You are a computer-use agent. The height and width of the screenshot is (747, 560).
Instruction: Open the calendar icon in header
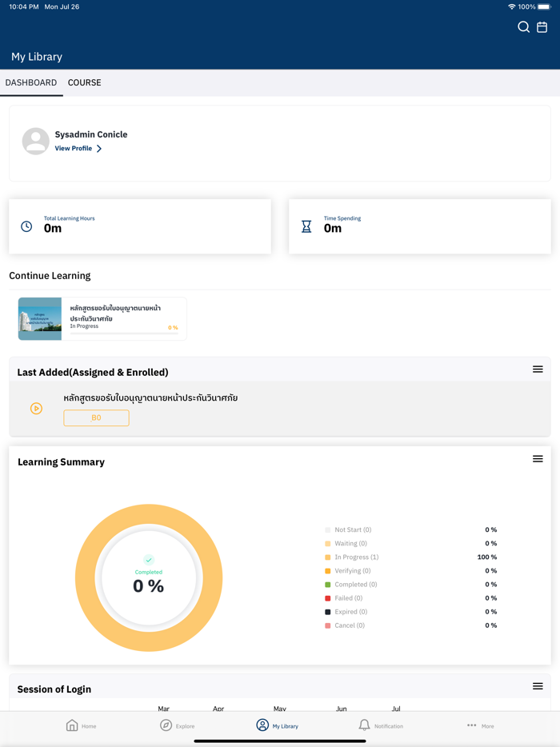tap(542, 27)
